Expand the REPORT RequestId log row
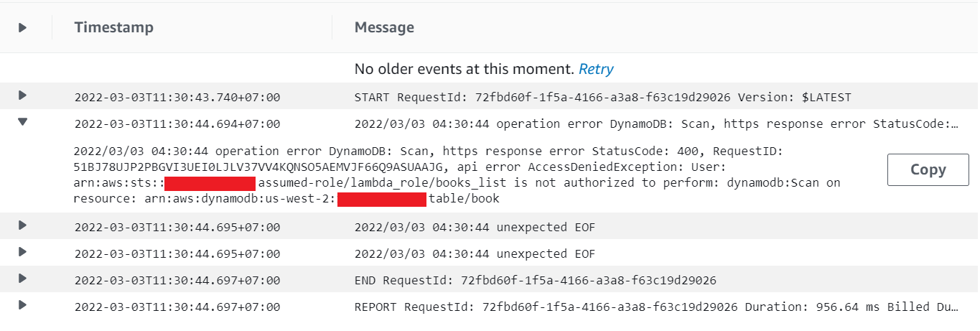Viewport: 980px width, 331px height. [x=22, y=305]
